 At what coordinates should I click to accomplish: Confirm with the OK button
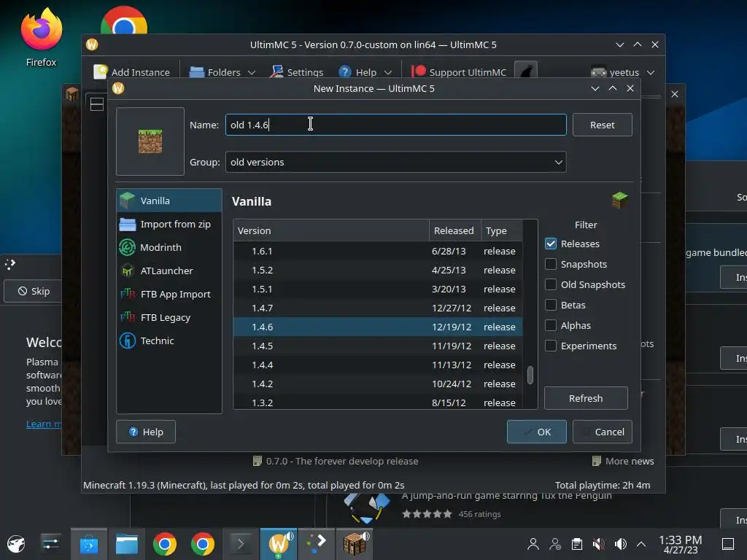536,432
